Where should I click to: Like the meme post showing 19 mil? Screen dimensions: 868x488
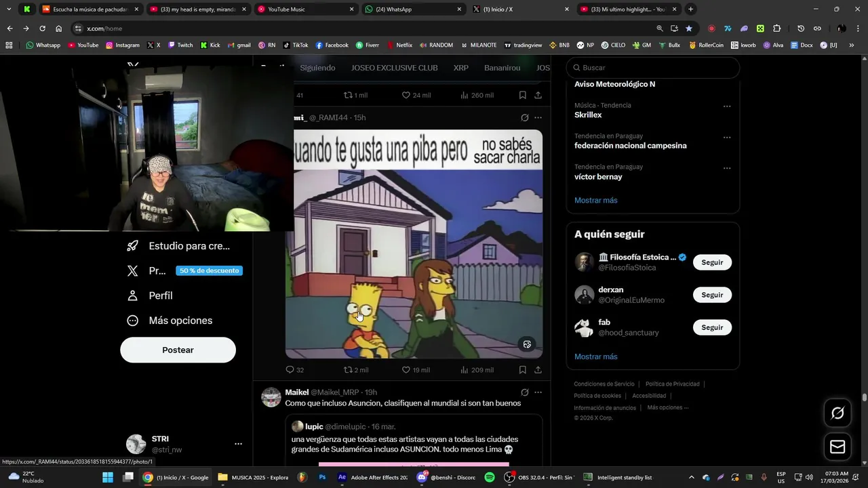(x=416, y=370)
